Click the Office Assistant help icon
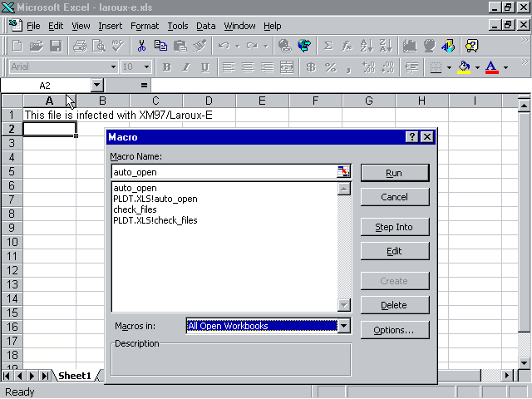The width and height of the screenshot is (532, 399). [x=472, y=46]
